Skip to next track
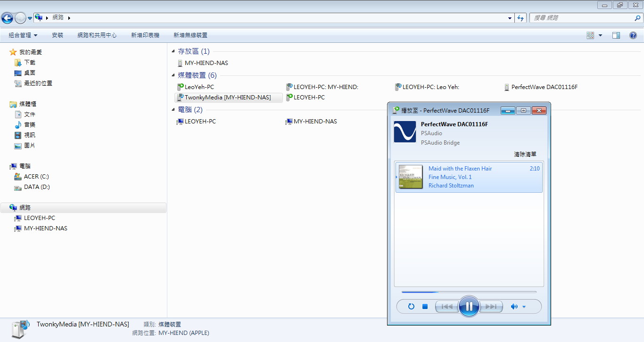This screenshot has width=644, height=342. pos(491,307)
